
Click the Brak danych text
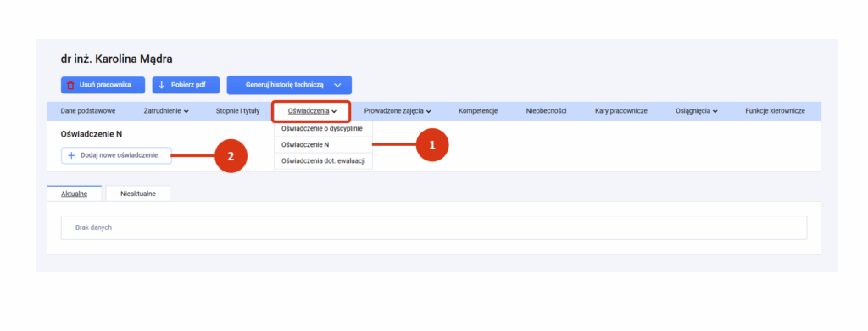click(x=93, y=227)
